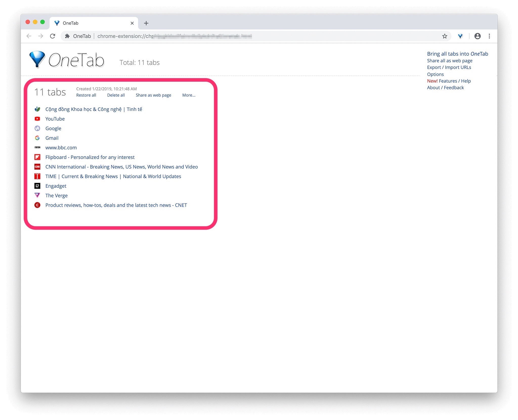Open the Tinh tế saved link

(94, 109)
